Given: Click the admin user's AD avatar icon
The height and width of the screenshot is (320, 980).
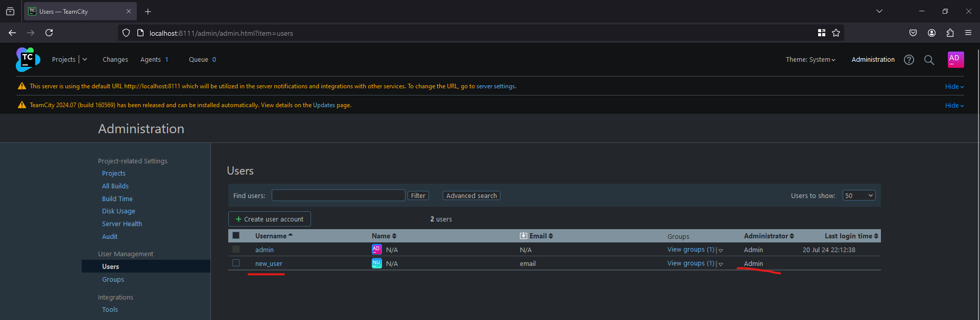Looking at the screenshot, I should [x=376, y=250].
